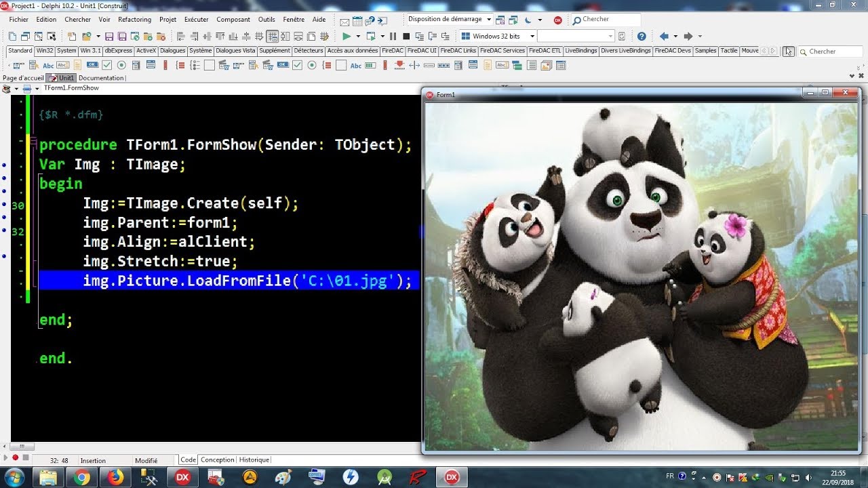The width and height of the screenshot is (868, 488).
Task: Select the TRadioButton component icon in palette
Action: (x=121, y=65)
